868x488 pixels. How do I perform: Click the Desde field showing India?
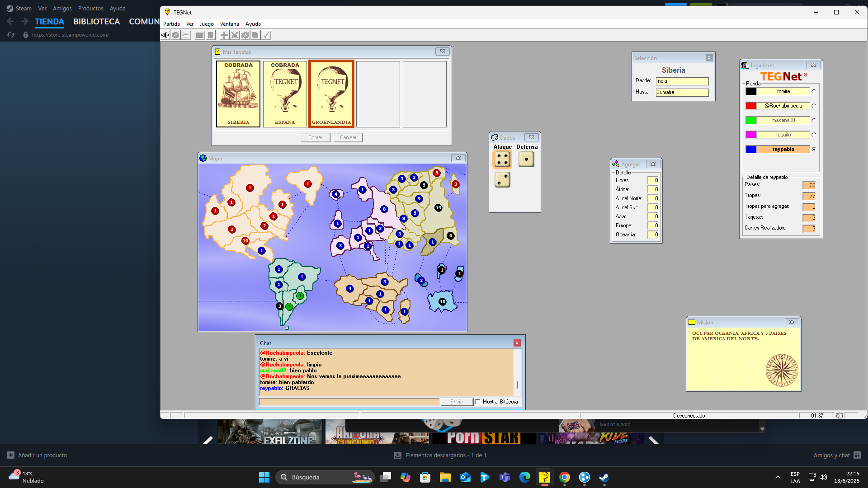pos(682,81)
